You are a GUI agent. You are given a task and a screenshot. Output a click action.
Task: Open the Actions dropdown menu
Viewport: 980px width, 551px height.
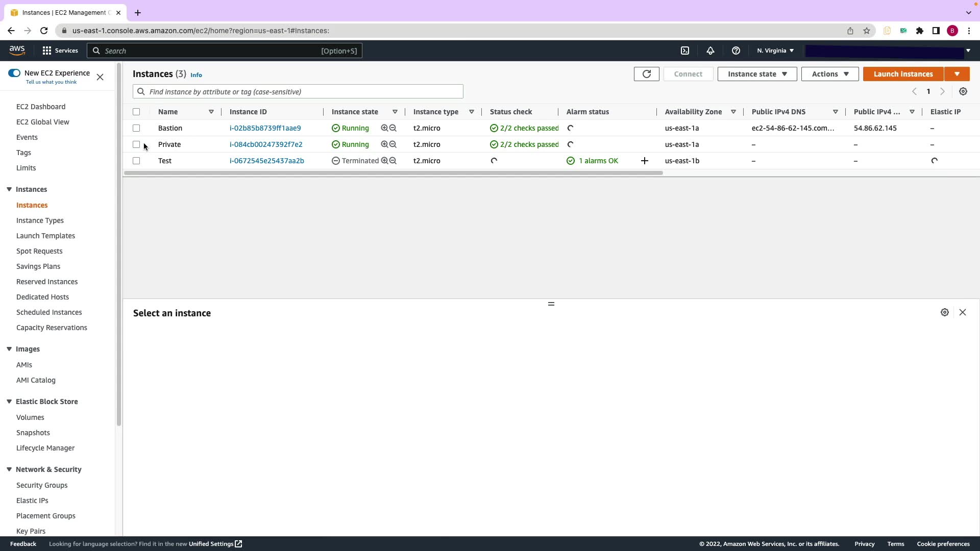click(829, 74)
